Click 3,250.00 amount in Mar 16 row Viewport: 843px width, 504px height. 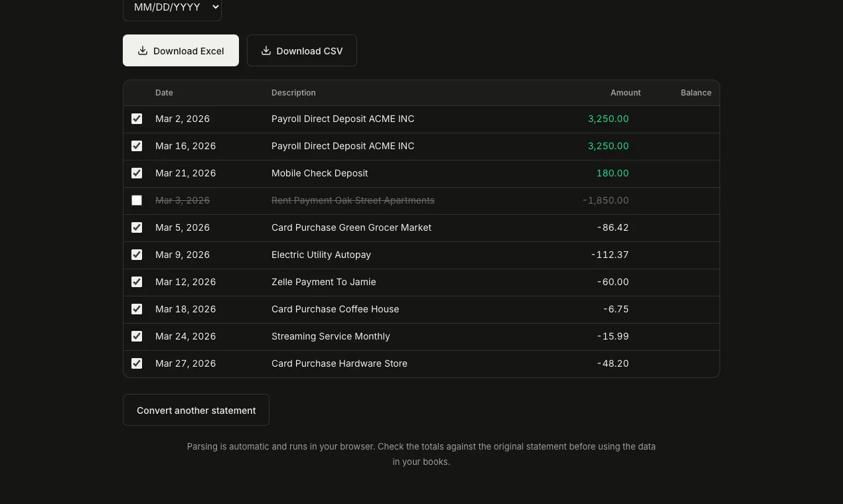click(x=608, y=146)
